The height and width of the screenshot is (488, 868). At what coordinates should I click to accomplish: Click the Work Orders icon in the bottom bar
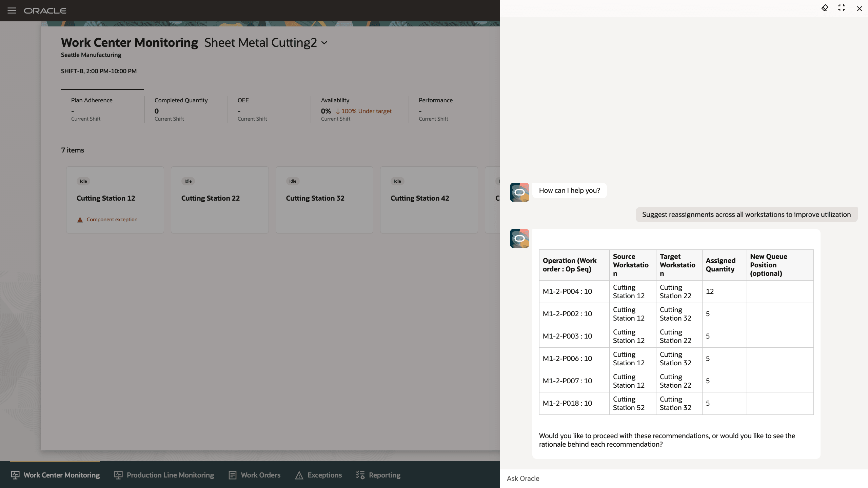coord(233,475)
